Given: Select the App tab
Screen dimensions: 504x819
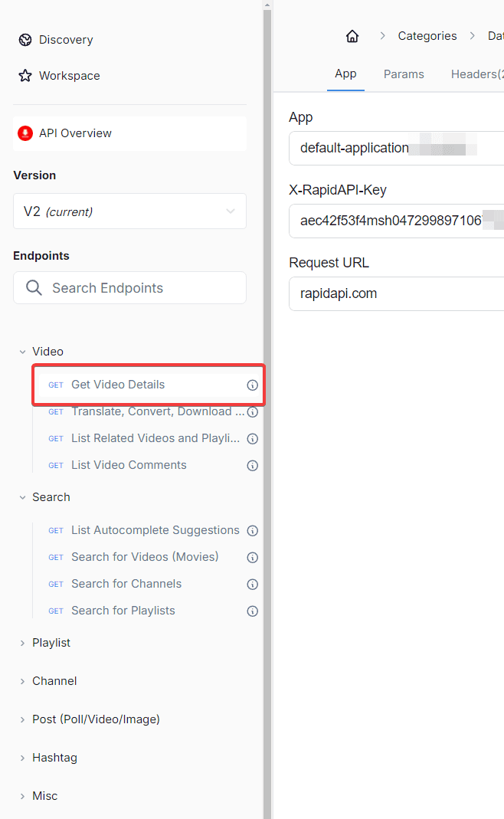Looking at the screenshot, I should tap(345, 74).
